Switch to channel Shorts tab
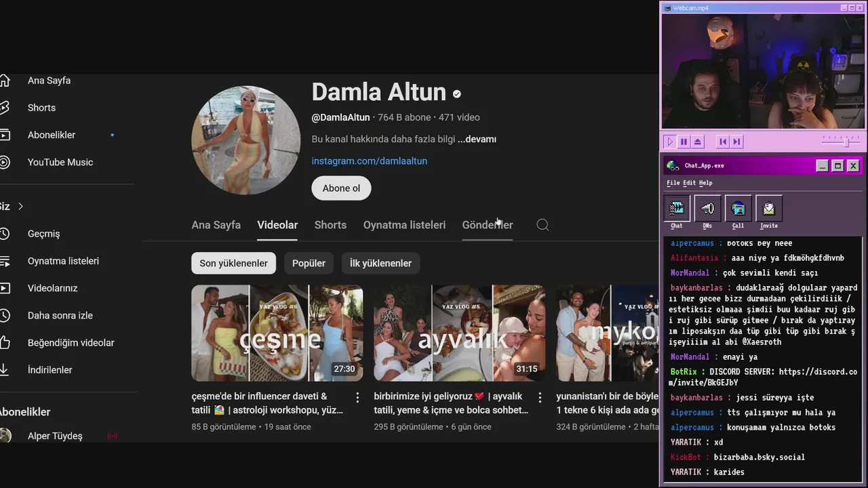868x488 pixels. click(330, 225)
